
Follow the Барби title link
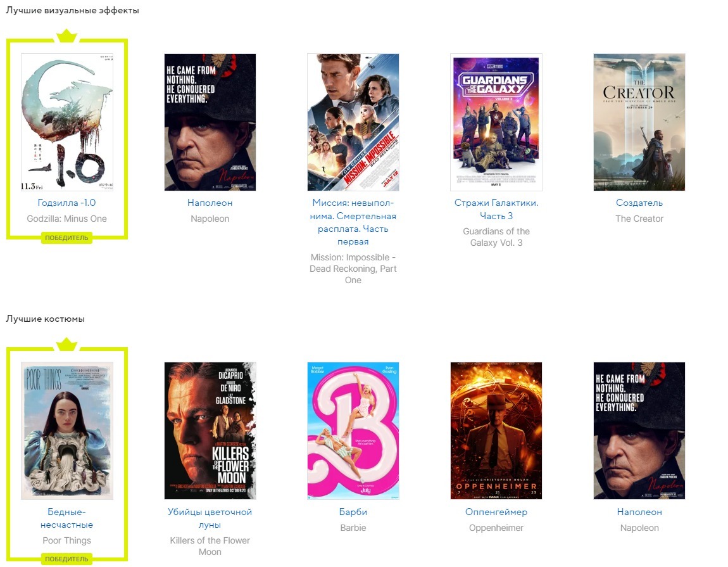[x=353, y=512]
